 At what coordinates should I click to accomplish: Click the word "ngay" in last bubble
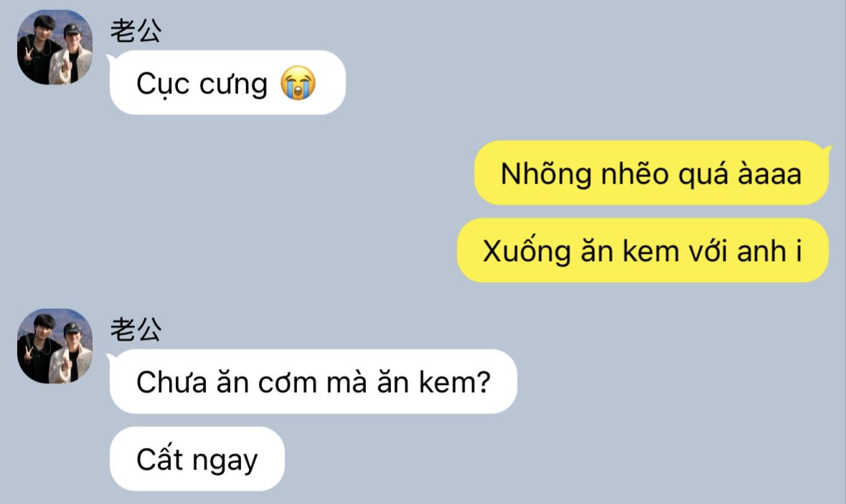tap(225, 462)
